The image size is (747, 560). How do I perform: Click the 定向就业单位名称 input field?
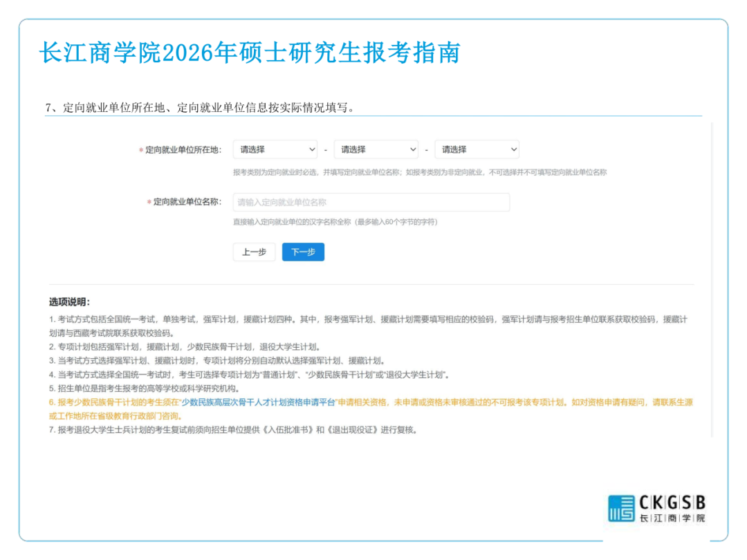pos(371,202)
